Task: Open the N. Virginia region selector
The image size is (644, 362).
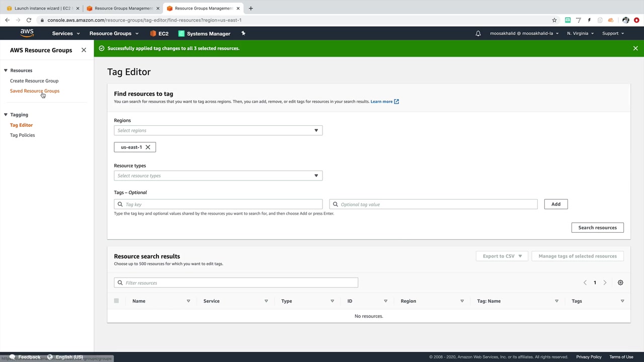Action: click(x=580, y=34)
